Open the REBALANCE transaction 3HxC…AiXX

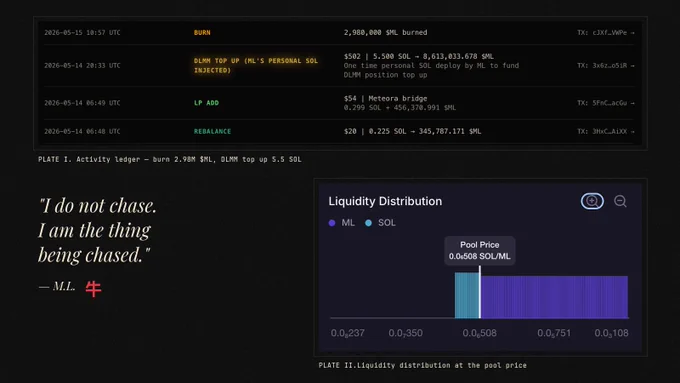click(605, 131)
